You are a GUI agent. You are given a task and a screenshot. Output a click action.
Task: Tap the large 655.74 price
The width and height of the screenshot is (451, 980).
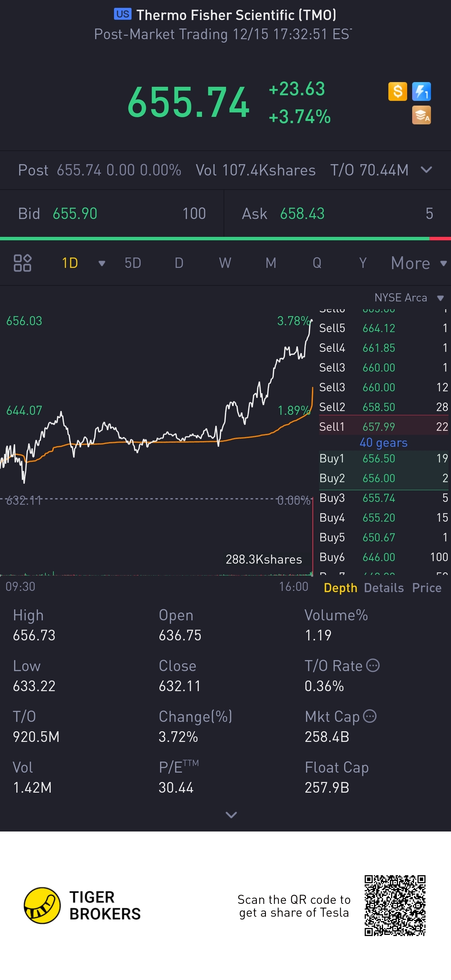188,102
